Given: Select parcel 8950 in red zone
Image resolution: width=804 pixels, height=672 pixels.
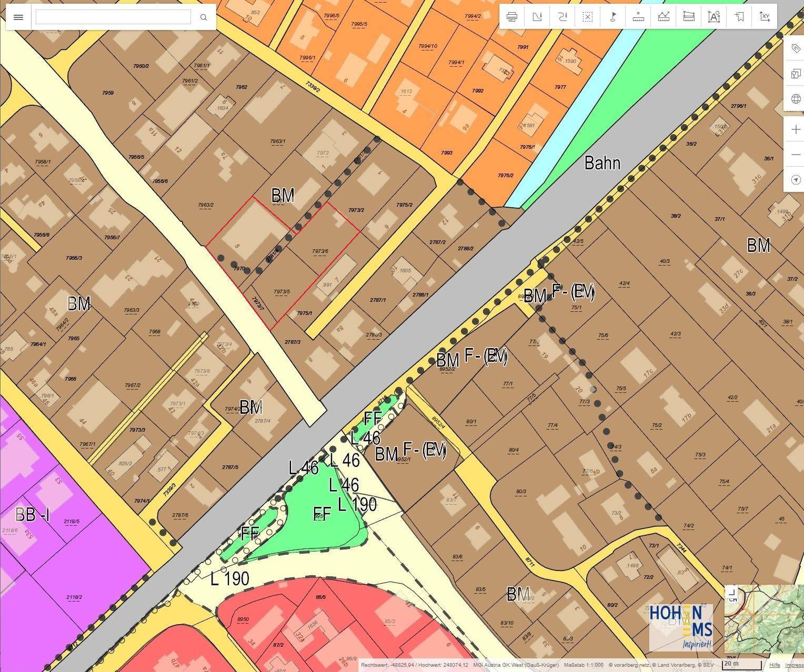Looking at the screenshot, I should pos(243,619).
